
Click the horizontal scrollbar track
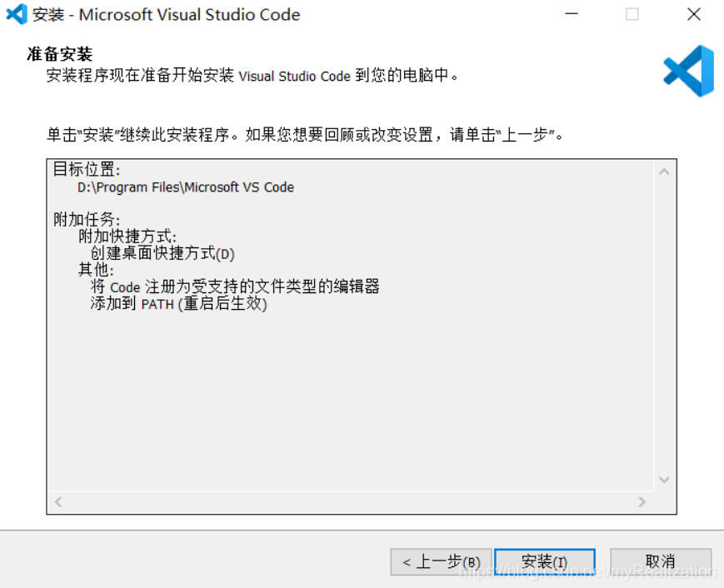coord(350,501)
